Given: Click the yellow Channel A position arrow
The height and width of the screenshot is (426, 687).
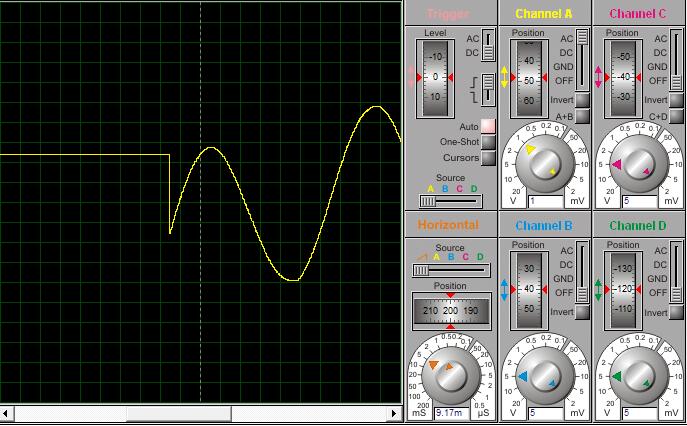Looking at the screenshot, I should click(x=504, y=77).
